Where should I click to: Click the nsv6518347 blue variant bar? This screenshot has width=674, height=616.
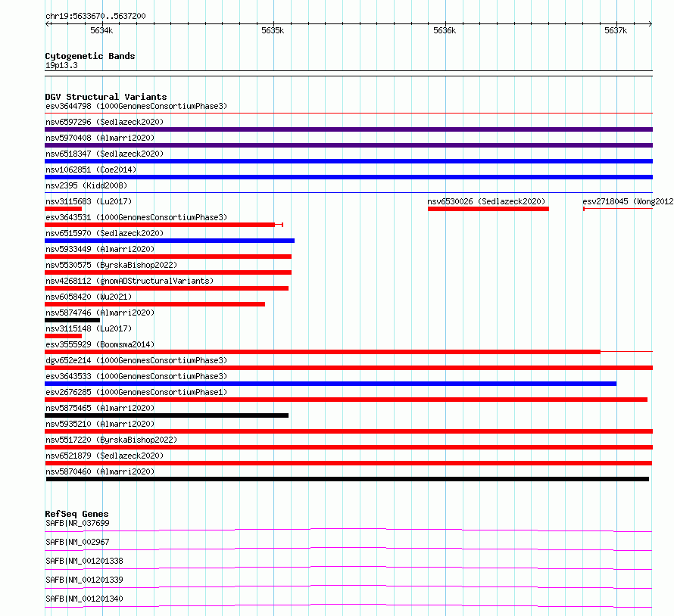tap(348, 161)
